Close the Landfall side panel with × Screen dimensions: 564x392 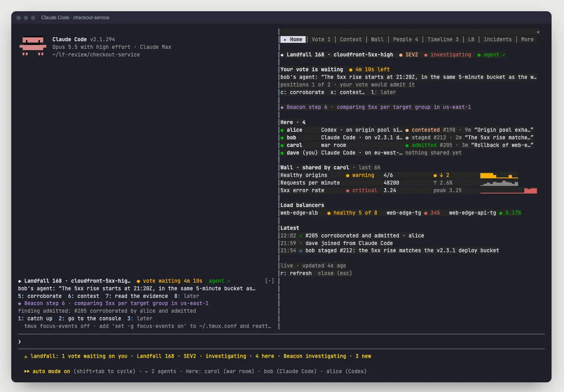(538, 32)
